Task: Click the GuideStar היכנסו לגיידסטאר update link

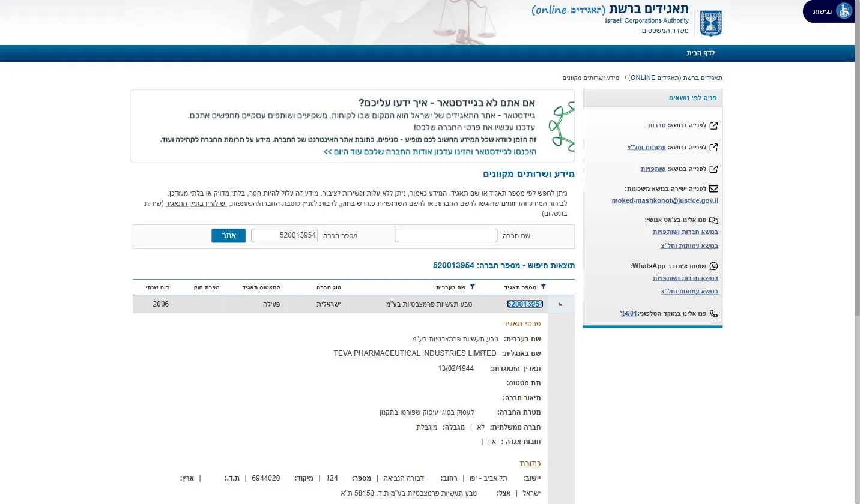Action: click(x=430, y=152)
